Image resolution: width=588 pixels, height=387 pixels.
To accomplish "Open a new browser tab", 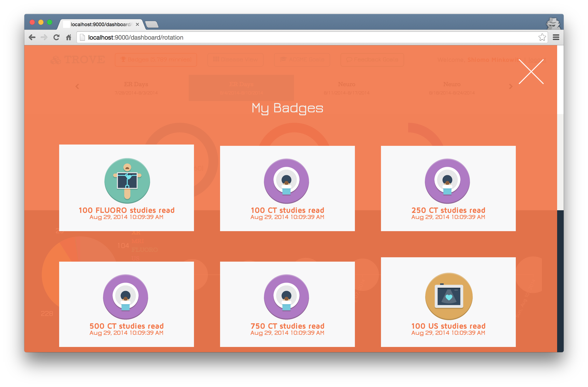I will pos(152,24).
